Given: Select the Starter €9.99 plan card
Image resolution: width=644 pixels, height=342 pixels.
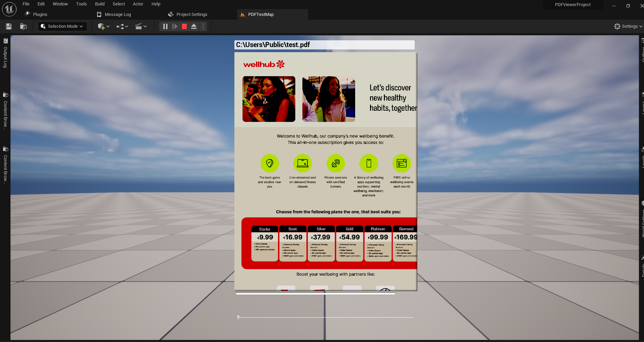Looking at the screenshot, I should coord(265,243).
